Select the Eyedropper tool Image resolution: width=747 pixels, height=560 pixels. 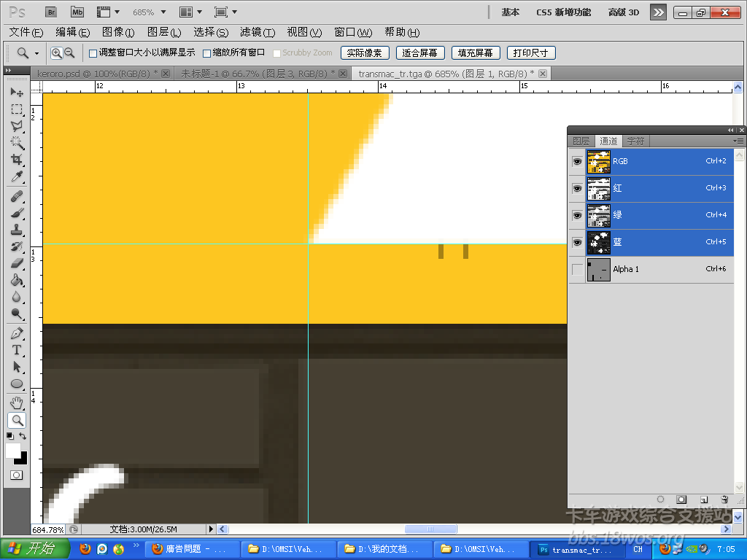click(16, 177)
